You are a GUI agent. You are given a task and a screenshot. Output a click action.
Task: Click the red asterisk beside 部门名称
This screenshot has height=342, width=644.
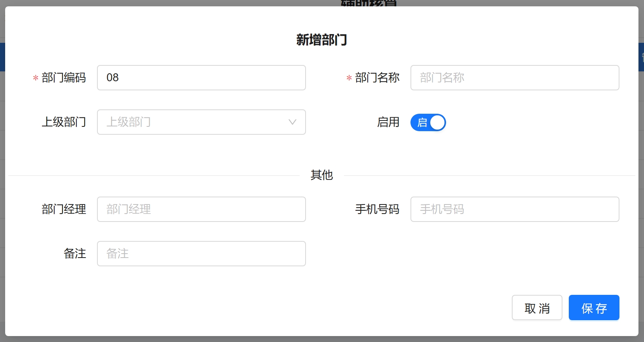tap(349, 78)
